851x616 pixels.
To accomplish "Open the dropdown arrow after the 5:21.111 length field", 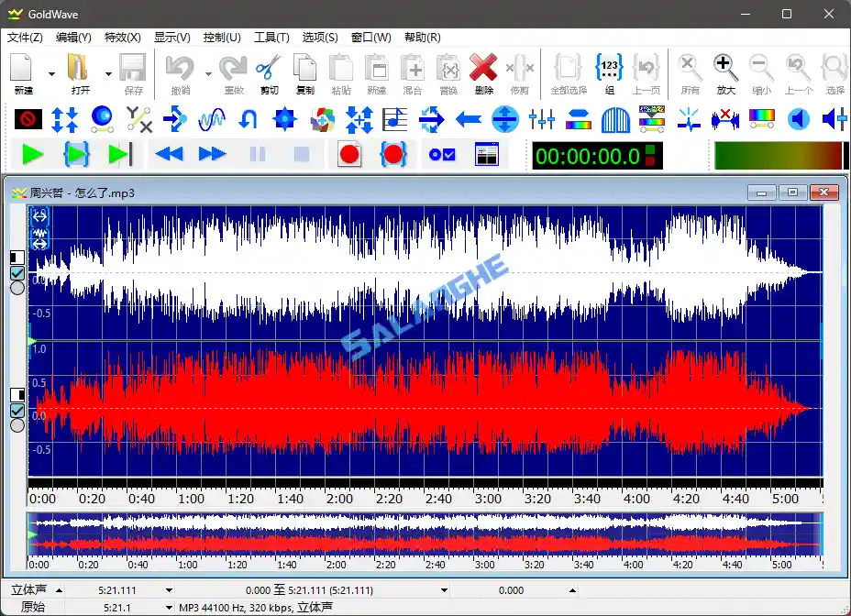I will click(x=169, y=591).
